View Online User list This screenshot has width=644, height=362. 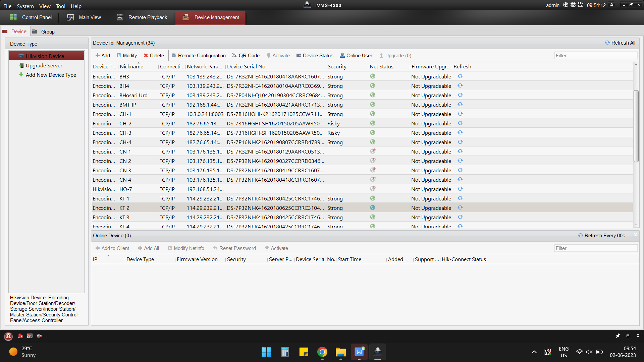tap(356, 56)
